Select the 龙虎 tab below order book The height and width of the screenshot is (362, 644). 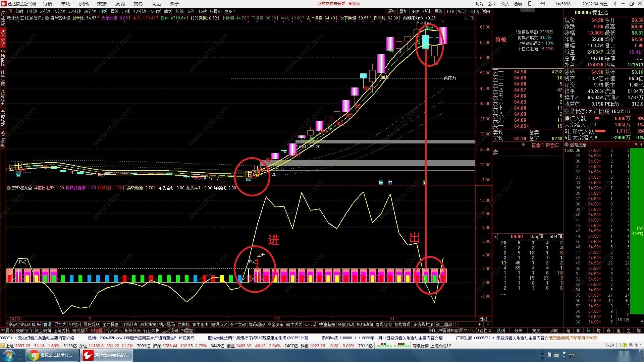point(536,330)
